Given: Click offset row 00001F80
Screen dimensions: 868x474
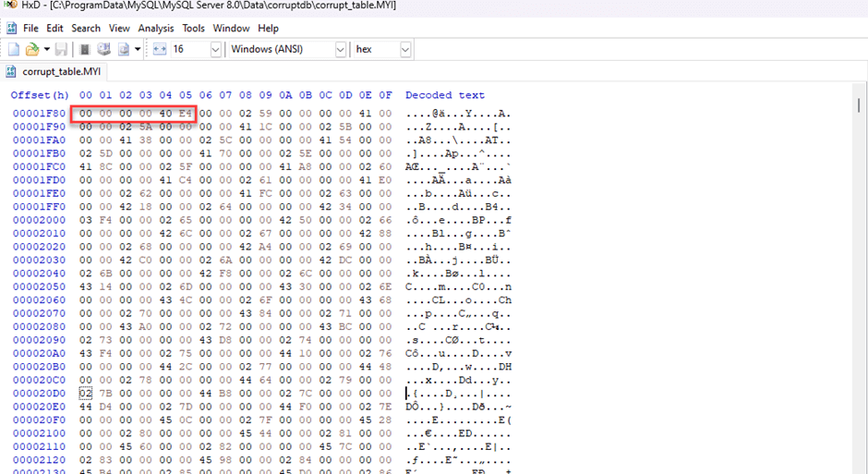Looking at the screenshot, I should click(x=40, y=114).
